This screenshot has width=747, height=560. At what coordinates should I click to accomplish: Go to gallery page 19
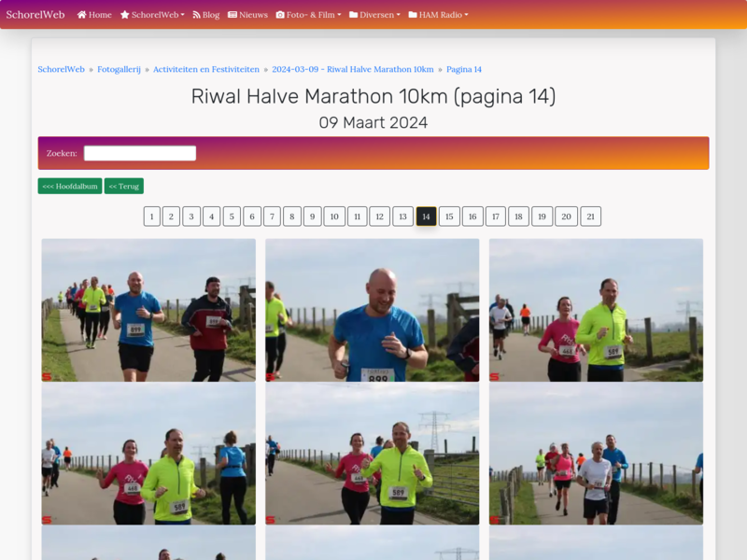coord(543,217)
